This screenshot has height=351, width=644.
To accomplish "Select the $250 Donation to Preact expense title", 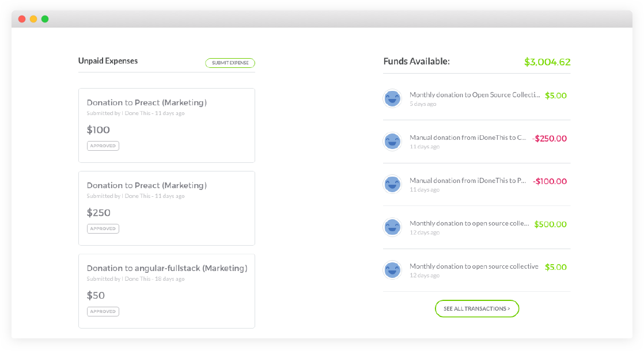I will [x=146, y=185].
